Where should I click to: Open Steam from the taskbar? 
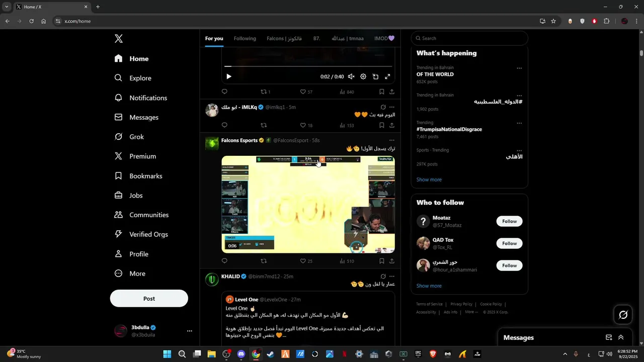tap(271, 354)
